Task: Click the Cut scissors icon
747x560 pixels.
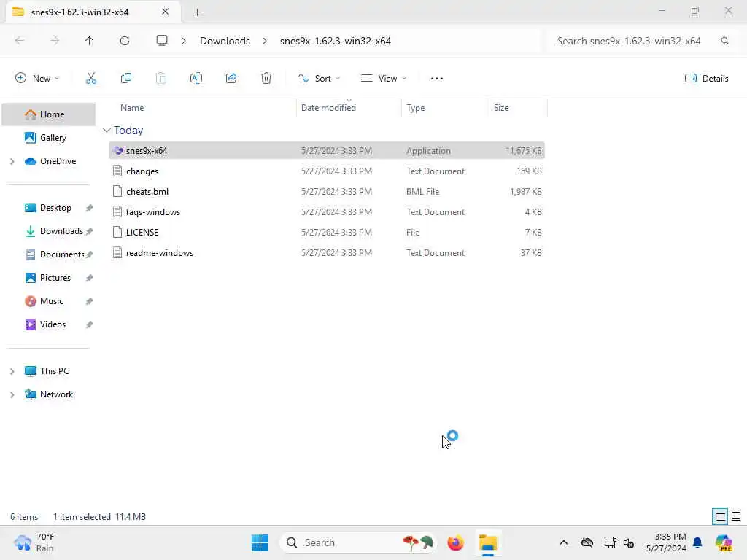Action: [x=90, y=79]
